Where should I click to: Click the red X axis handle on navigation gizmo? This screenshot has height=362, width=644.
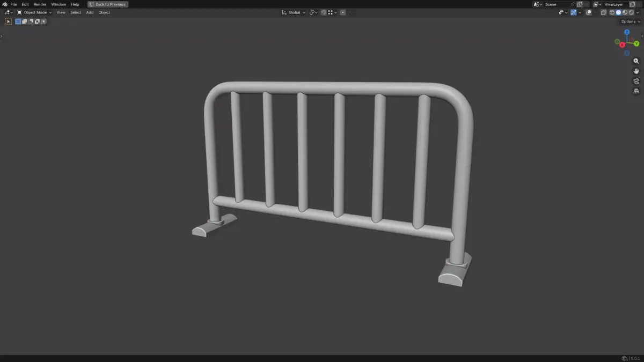coord(622,45)
